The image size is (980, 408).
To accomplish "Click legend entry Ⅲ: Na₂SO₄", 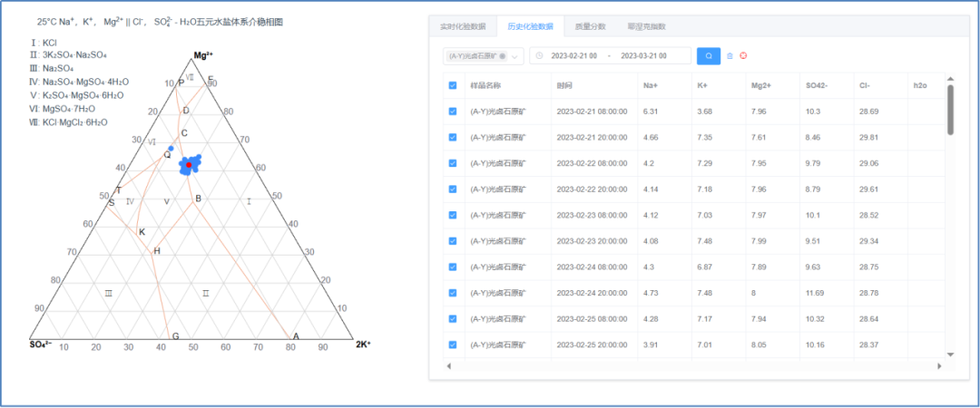I will pyautogui.click(x=51, y=68).
